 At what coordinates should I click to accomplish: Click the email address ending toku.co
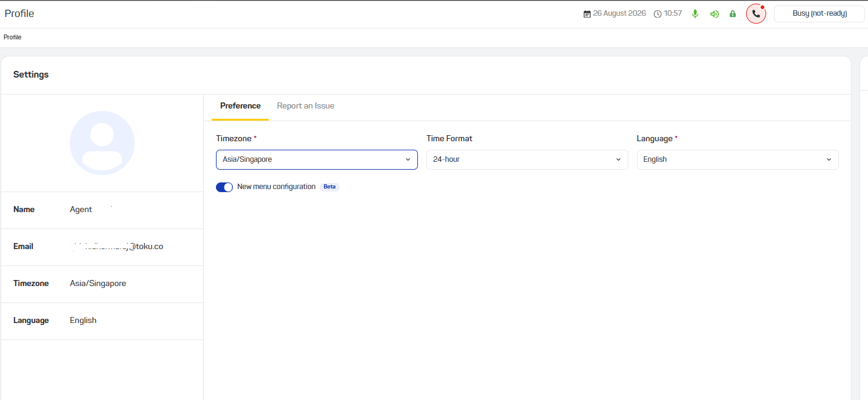(116, 247)
